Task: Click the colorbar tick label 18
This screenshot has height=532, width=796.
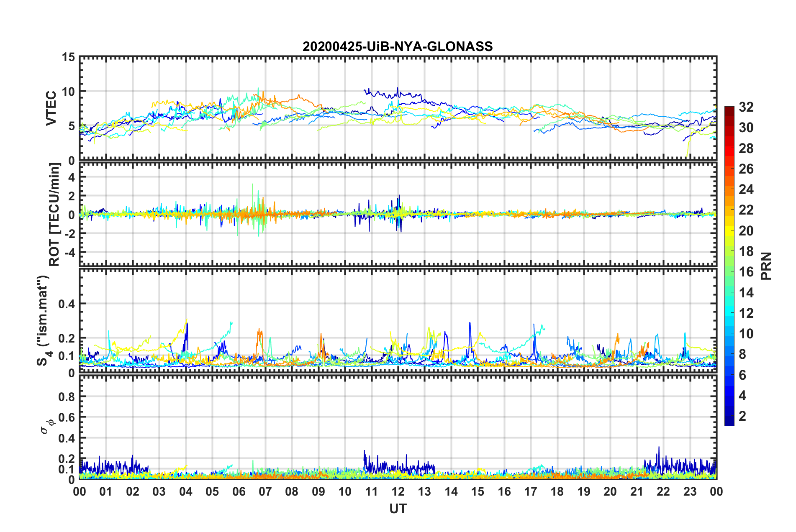Action: click(746, 251)
